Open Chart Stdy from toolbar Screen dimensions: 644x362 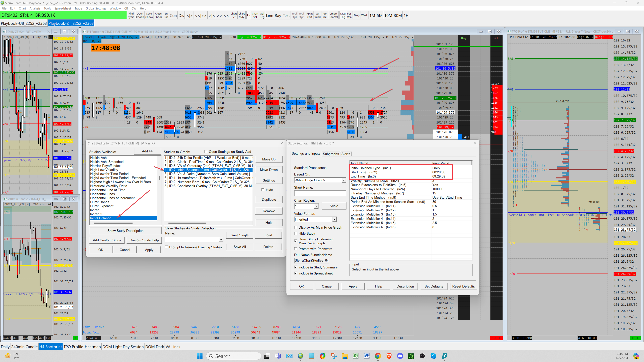point(241,15)
